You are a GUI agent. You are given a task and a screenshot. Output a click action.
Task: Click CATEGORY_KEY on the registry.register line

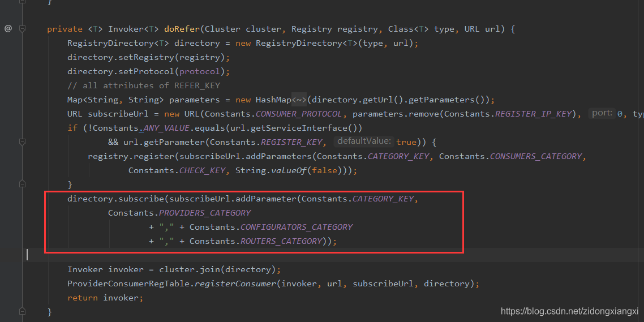(x=398, y=157)
